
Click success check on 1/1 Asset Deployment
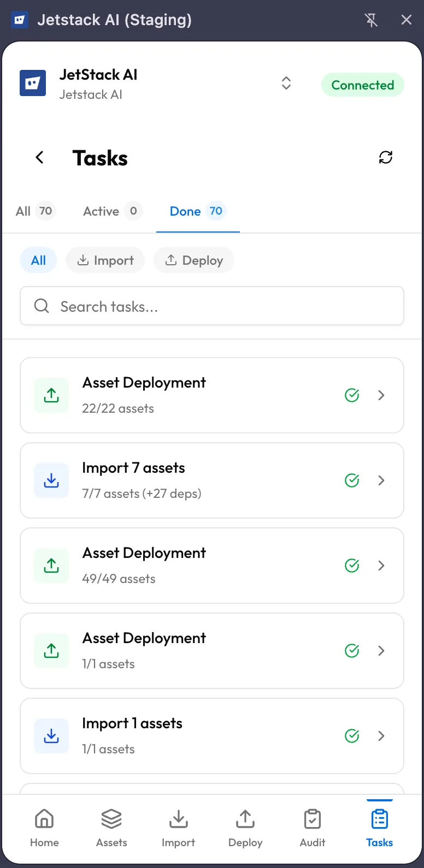pos(352,651)
